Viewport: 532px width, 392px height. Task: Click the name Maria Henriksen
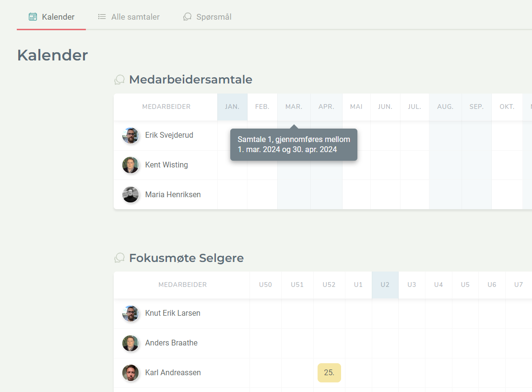click(x=173, y=194)
